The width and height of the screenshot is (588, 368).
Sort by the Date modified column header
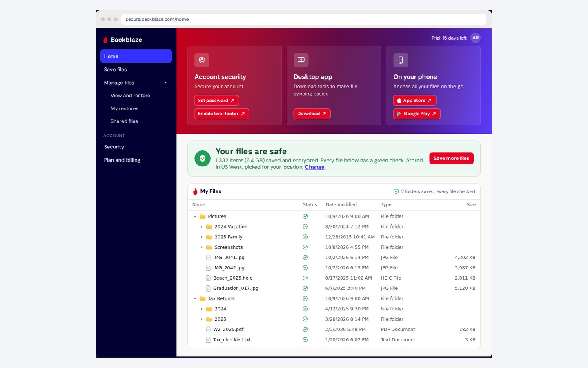coord(341,205)
